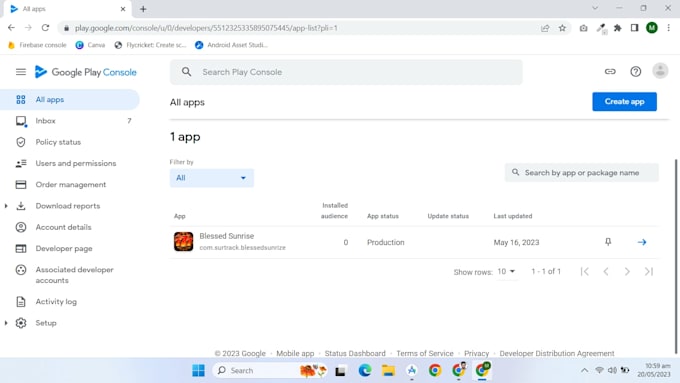
Task: Go to next page of results
Action: pyautogui.click(x=627, y=272)
